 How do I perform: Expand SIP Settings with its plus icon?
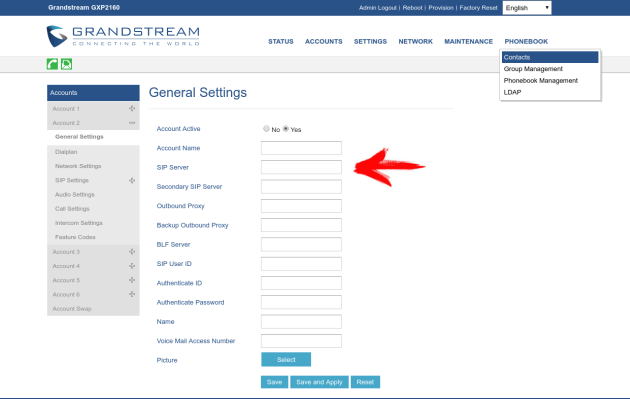pos(132,180)
